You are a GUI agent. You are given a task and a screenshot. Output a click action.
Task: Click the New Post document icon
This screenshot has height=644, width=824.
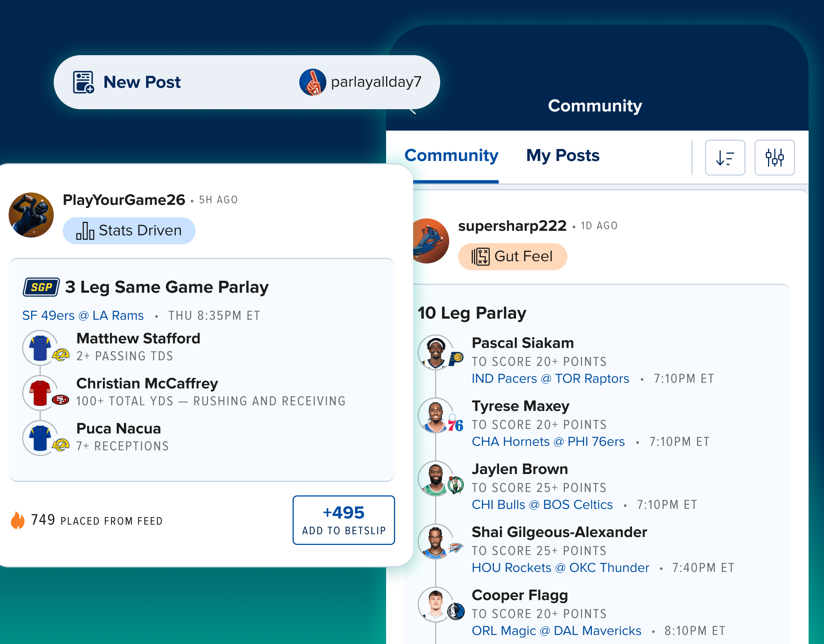(x=83, y=82)
